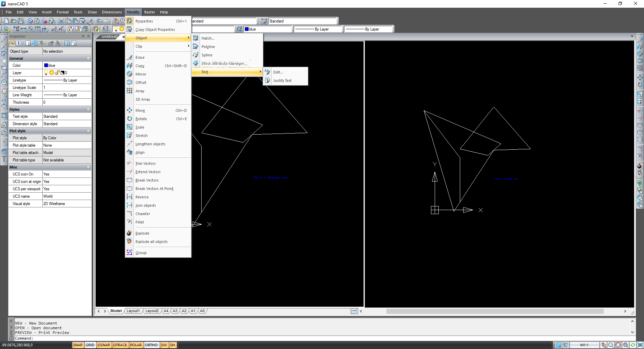
Task: Select Fillet in the Modify menu
Action: (158, 222)
